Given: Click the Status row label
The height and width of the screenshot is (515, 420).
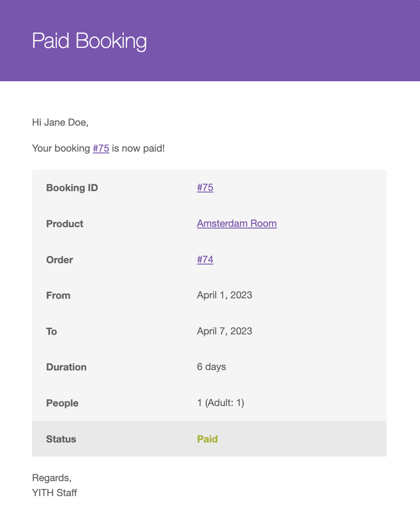Looking at the screenshot, I should [x=61, y=439].
